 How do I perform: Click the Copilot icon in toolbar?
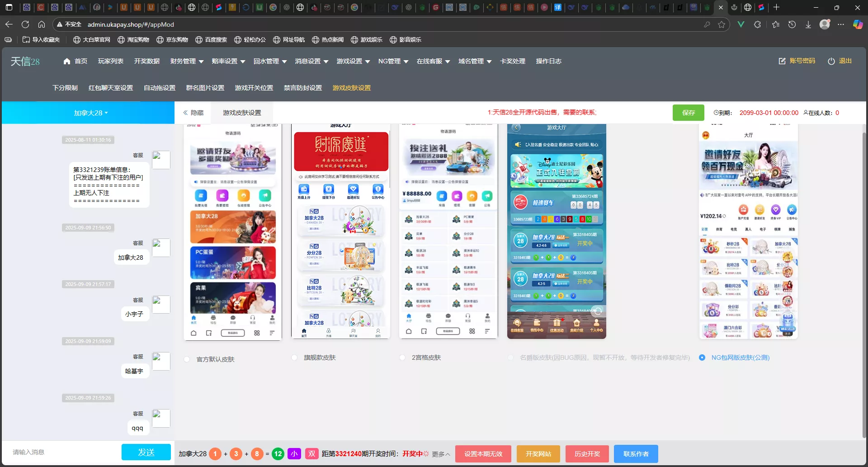(857, 24)
